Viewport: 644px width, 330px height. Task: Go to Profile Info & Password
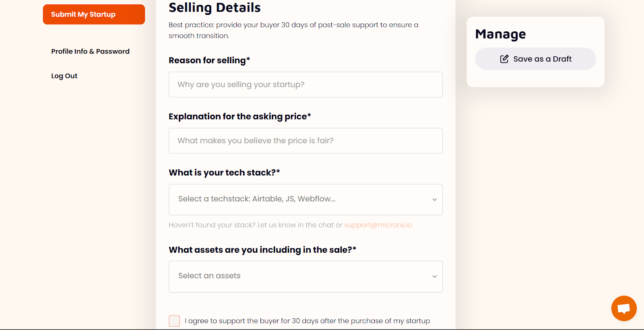[90, 52]
